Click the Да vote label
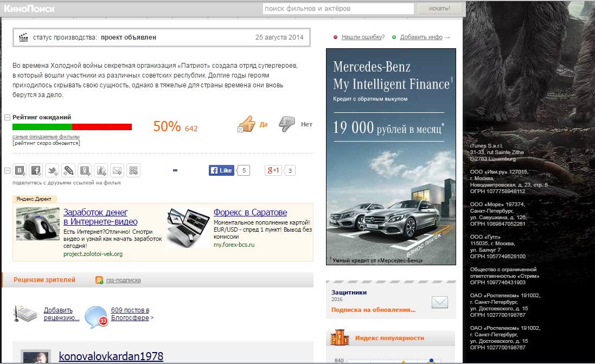 (x=264, y=124)
